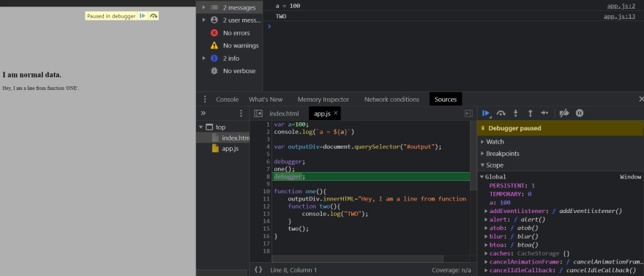Expand the 2 user messages arrow
This screenshot has width=644, height=276.
[203, 20]
